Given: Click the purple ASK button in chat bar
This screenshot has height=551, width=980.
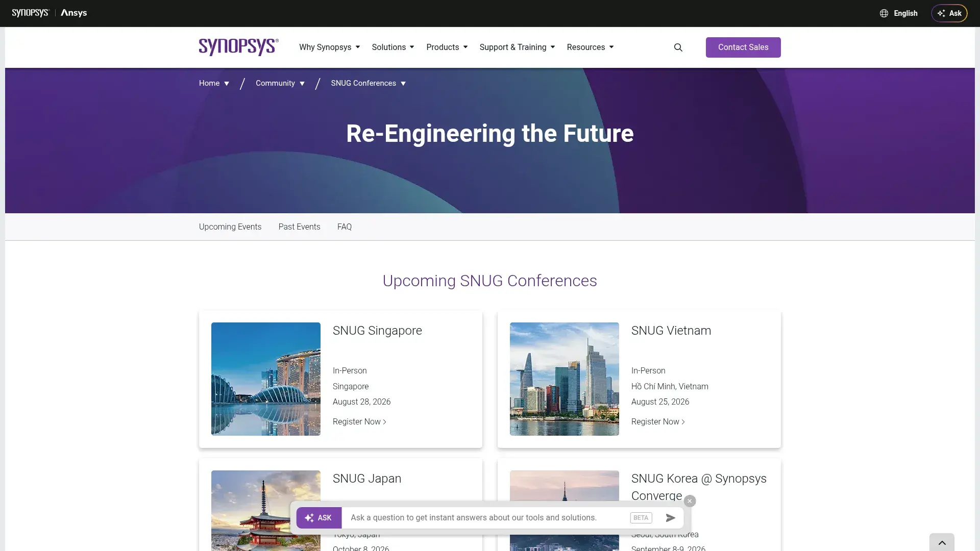Looking at the screenshot, I should tap(319, 518).
